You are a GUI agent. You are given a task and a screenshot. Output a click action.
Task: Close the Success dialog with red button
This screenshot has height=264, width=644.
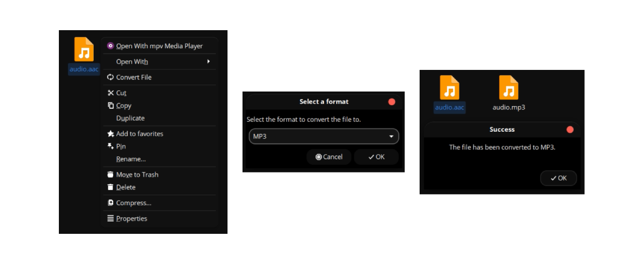570,130
